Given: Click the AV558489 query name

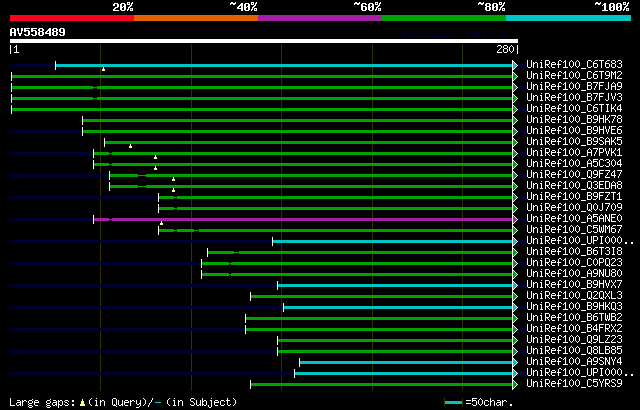Looking at the screenshot, I should pos(38,32).
